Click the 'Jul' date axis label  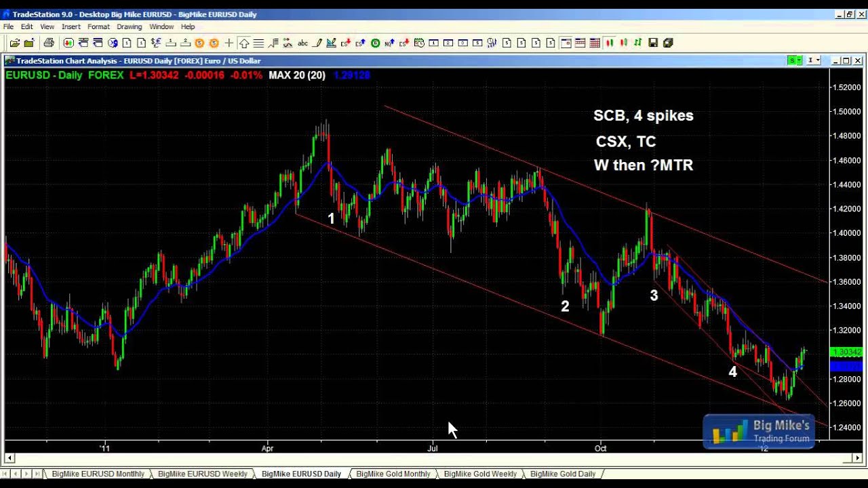coord(433,448)
